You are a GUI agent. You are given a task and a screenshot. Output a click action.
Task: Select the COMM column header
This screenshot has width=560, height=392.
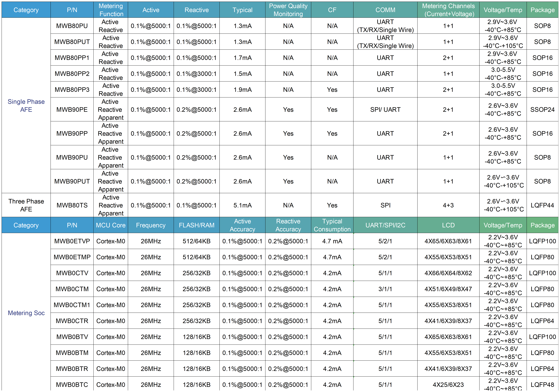coord(385,10)
